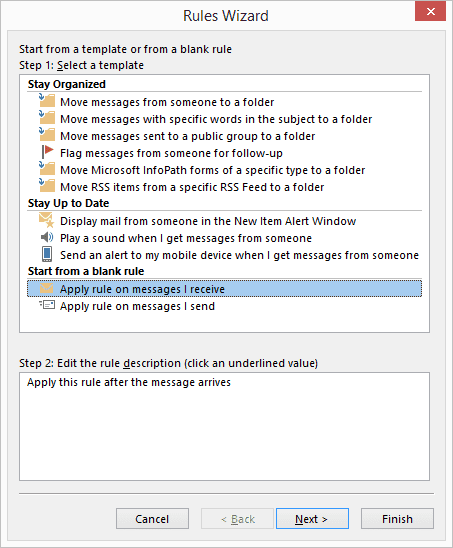Click folder icon for InfoPath forms rule
Screen dimensions: 453x548
[x=47, y=168]
